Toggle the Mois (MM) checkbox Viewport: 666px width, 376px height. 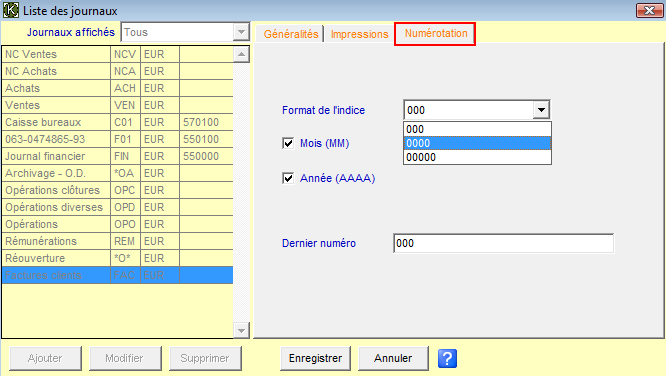(288, 143)
